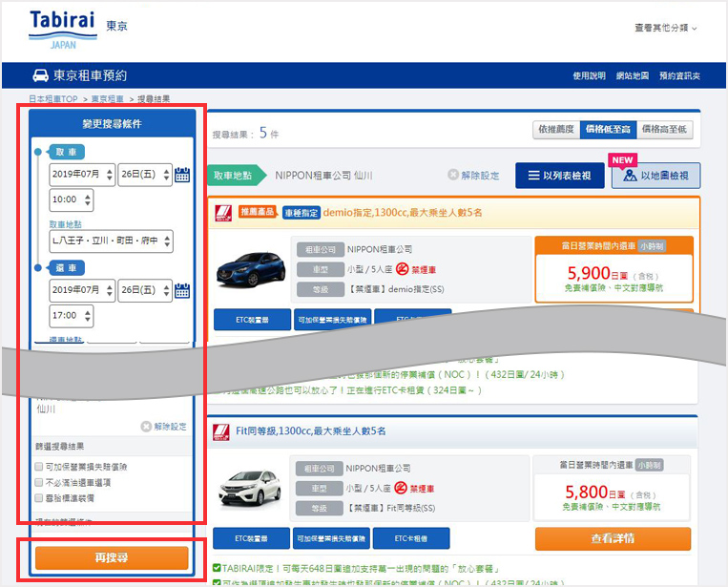Click 查看詳情 for Fit car
The width and height of the screenshot is (728, 587).
[613, 538]
